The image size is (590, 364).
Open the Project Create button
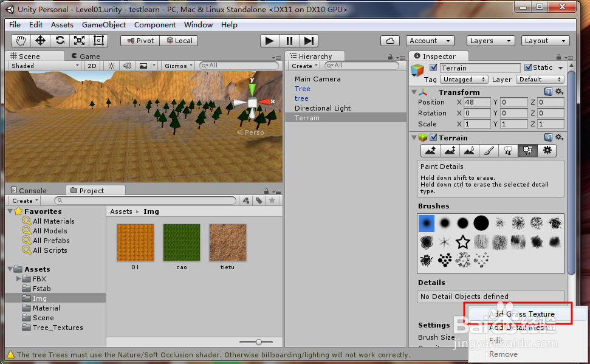(x=24, y=201)
